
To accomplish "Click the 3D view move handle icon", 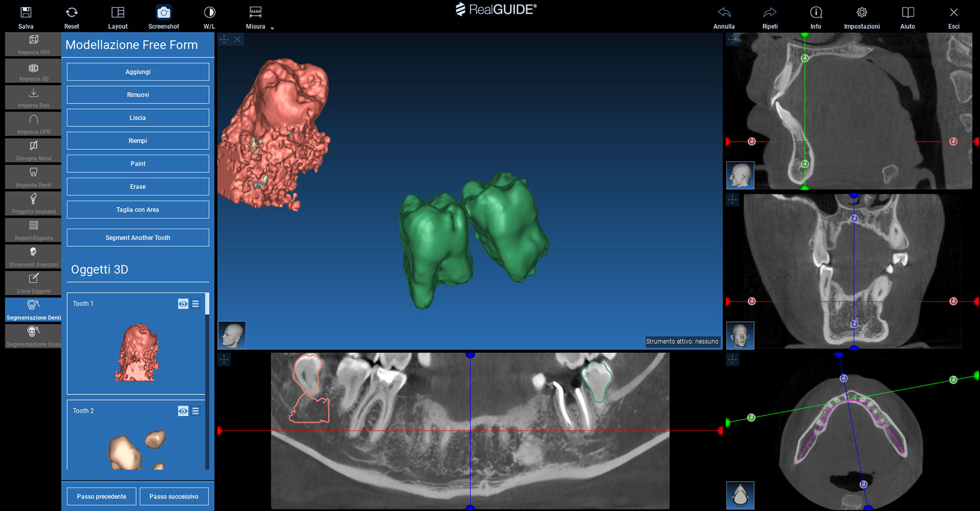I will 224,39.
